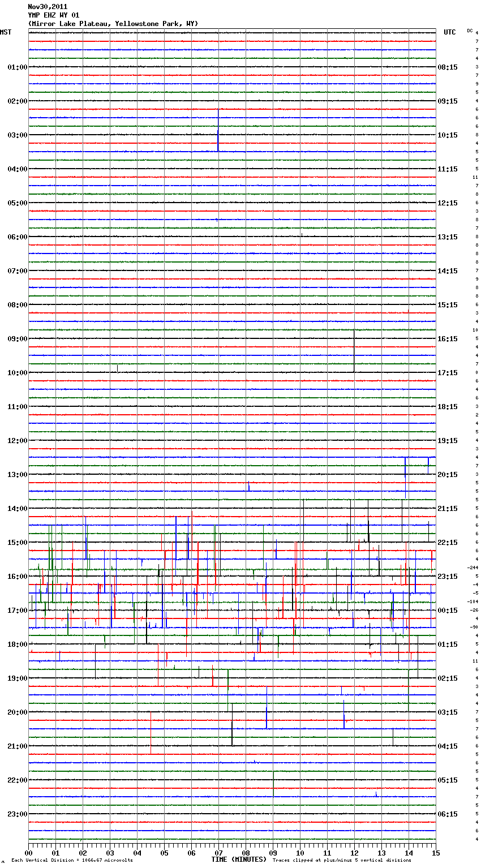Select the 08:00 MST time label
The width and height of the screenshot is (481, 868).
pyautogui.click(x=17, y=305)
